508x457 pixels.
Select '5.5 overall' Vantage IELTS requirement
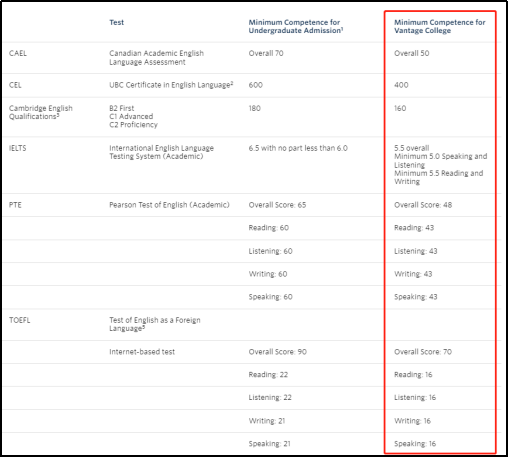(x=412, y=148)
